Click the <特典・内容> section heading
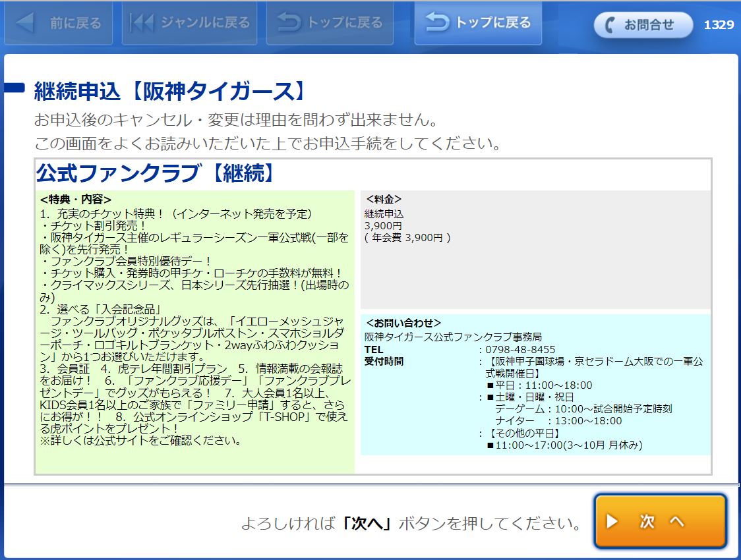The image size is (741, 560). (x=76, y=199)
